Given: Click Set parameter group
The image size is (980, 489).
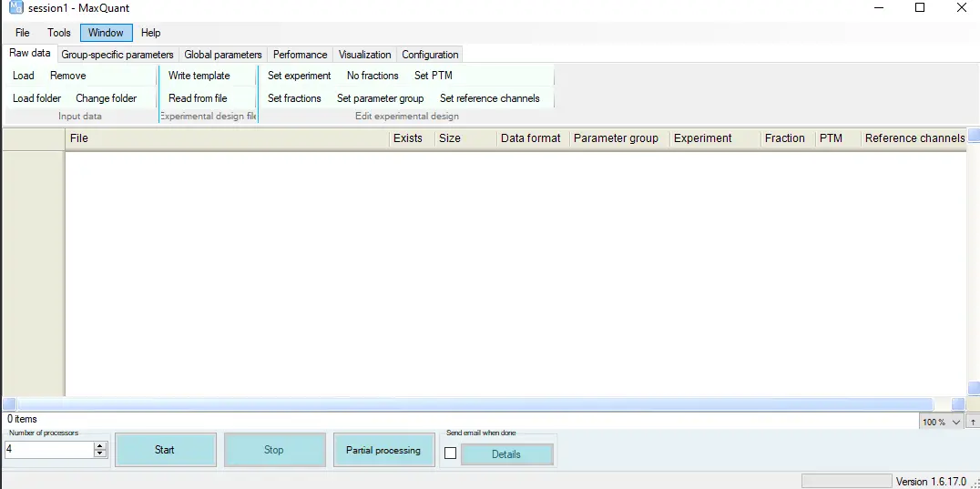Looking at the screenshot, I should (380, 98).
